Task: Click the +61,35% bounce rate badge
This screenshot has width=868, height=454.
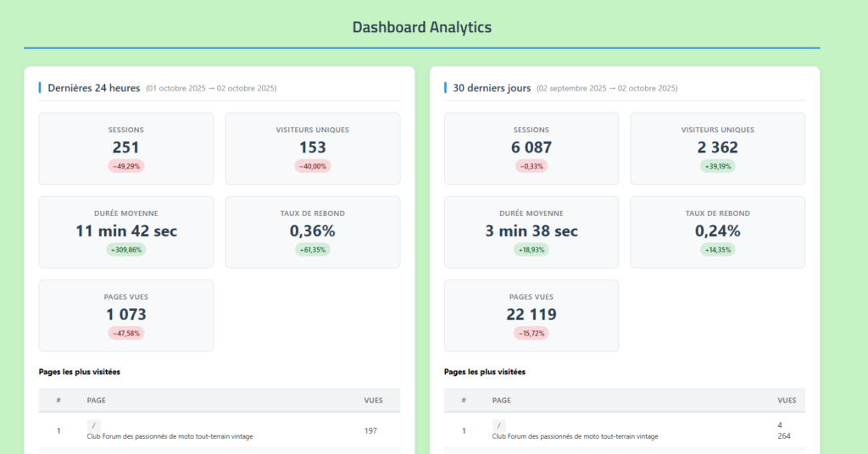Action: (313, 249)
